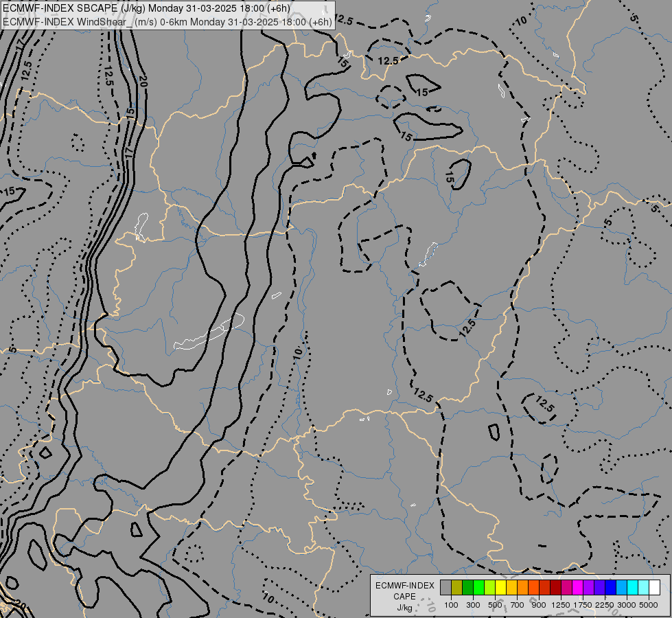This screenshot has width=672, height=618.
Task: Select the brick red swatch right of 900 tick
Action: pyautogui.click(x=545, y=587)
